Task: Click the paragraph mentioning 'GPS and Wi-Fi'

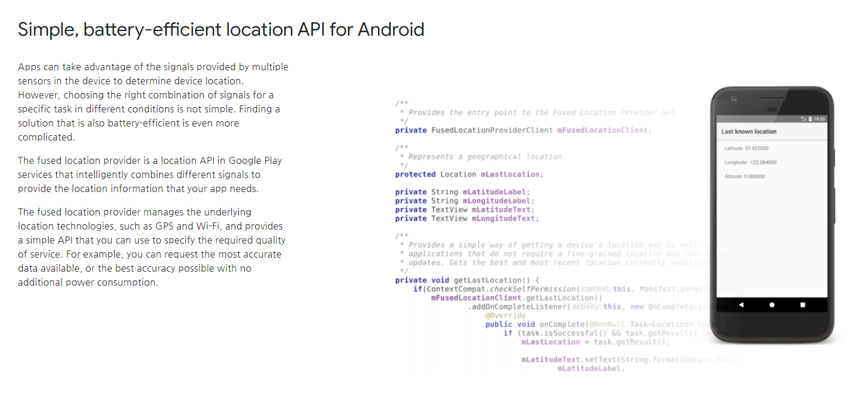Action: coord(152,247)
